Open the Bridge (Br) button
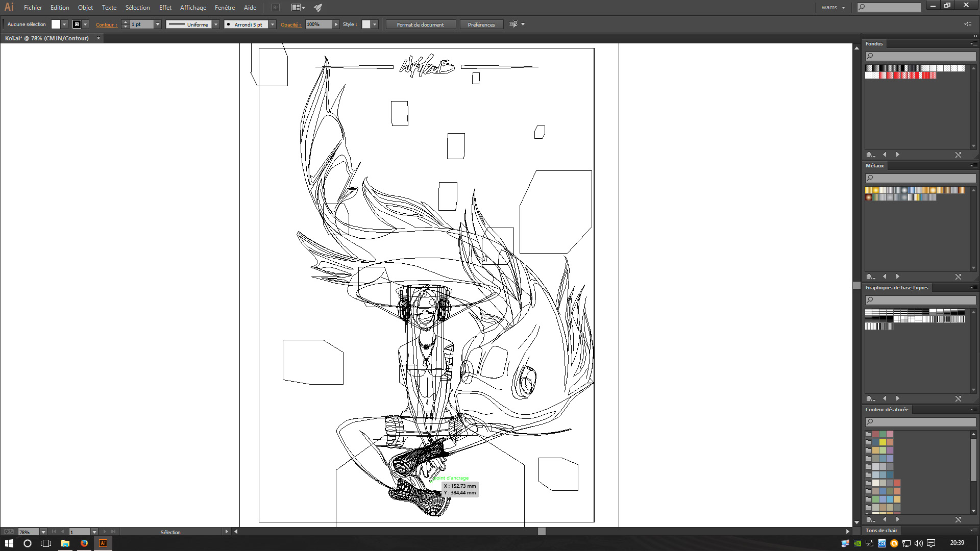 276,8
